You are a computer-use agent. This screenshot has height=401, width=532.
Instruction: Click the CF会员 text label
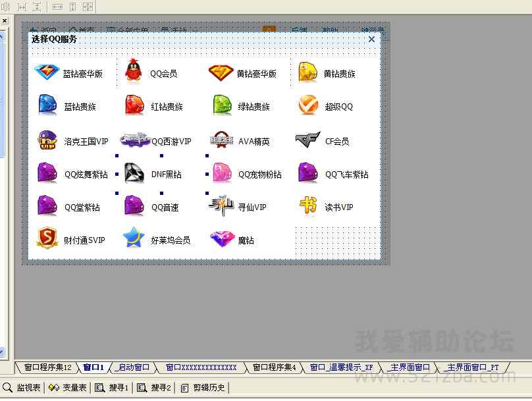tap(337, 142)
